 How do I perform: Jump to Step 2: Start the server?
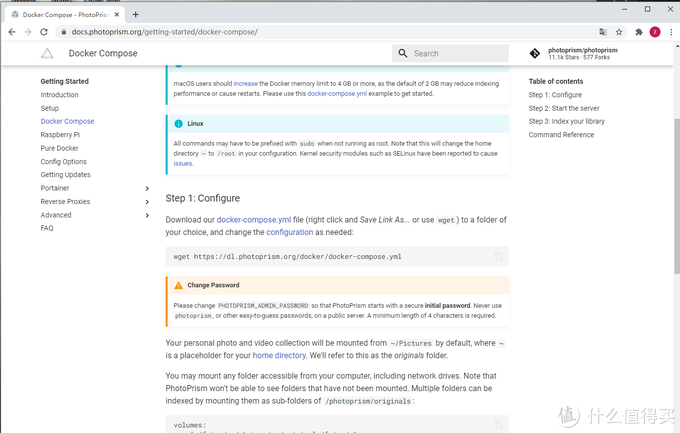[x=564, y=108]
